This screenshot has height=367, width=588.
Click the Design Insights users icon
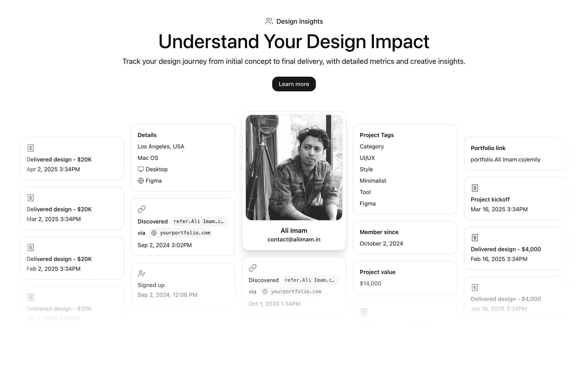(x=269, y=21)
